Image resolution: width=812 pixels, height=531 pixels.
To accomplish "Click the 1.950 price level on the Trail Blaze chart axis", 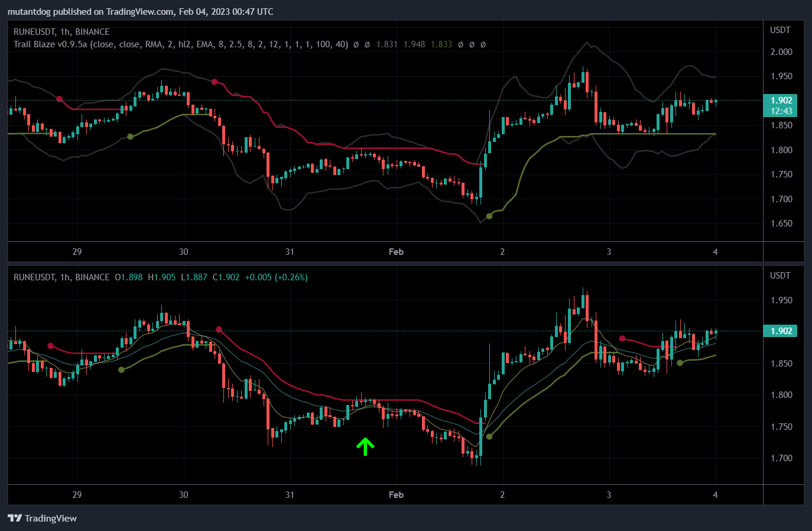I will tap(781, 76).
